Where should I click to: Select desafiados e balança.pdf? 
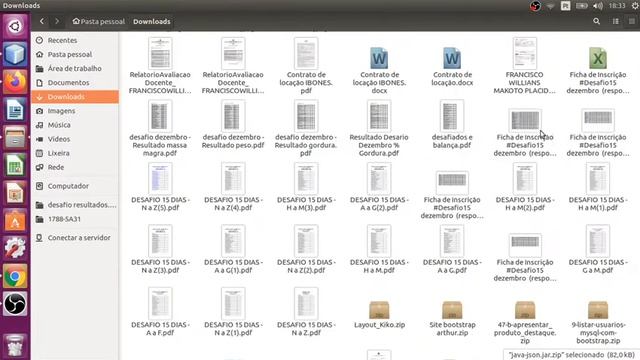click(452, 124)
